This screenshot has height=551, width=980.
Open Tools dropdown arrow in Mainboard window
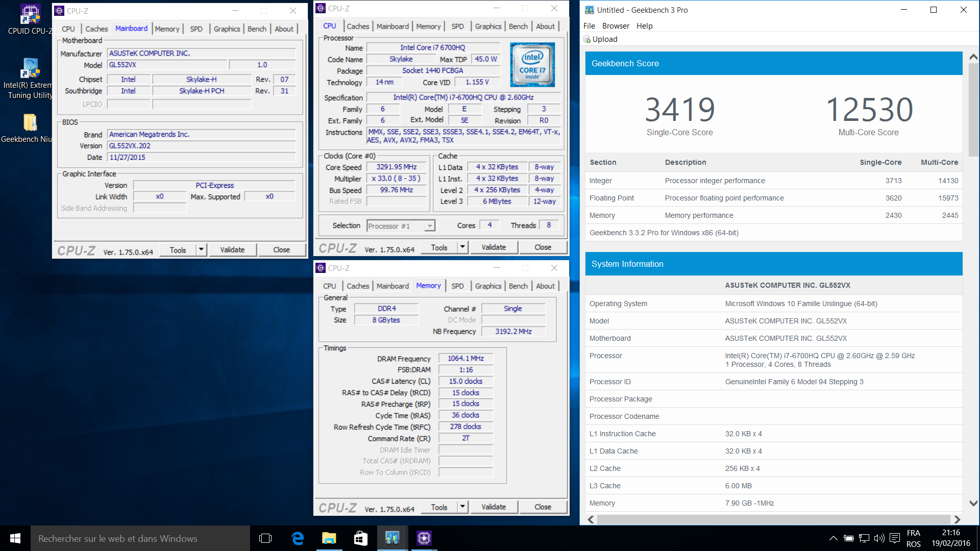[x=201, y=250]
